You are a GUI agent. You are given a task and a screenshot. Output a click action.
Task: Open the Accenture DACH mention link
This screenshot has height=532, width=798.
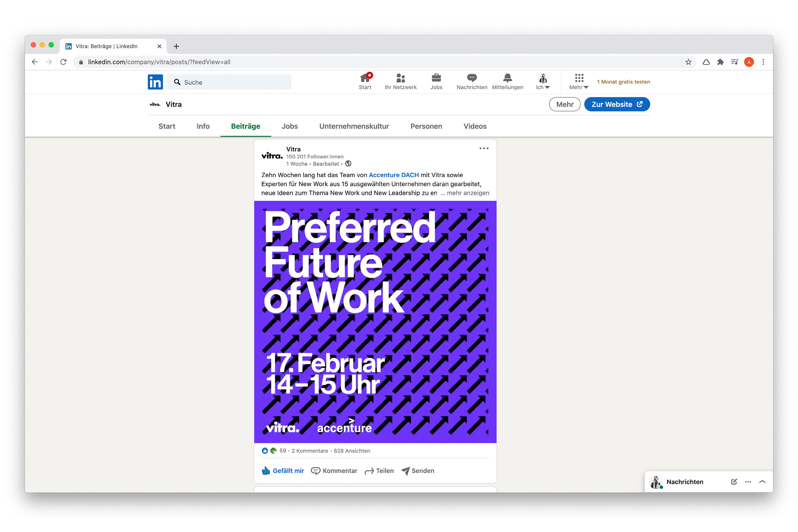(x=394, y=175)
